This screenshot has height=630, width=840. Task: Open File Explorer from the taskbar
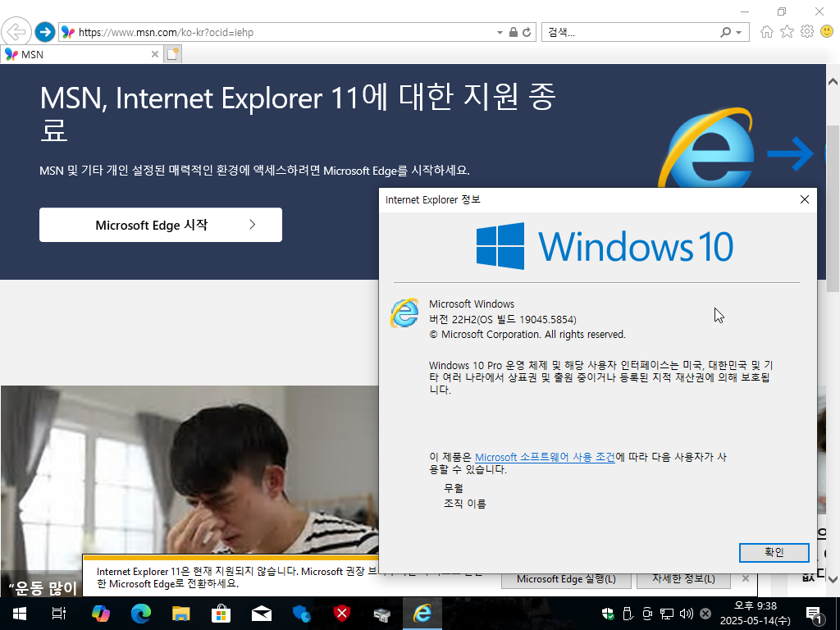(x=181, y=614)
